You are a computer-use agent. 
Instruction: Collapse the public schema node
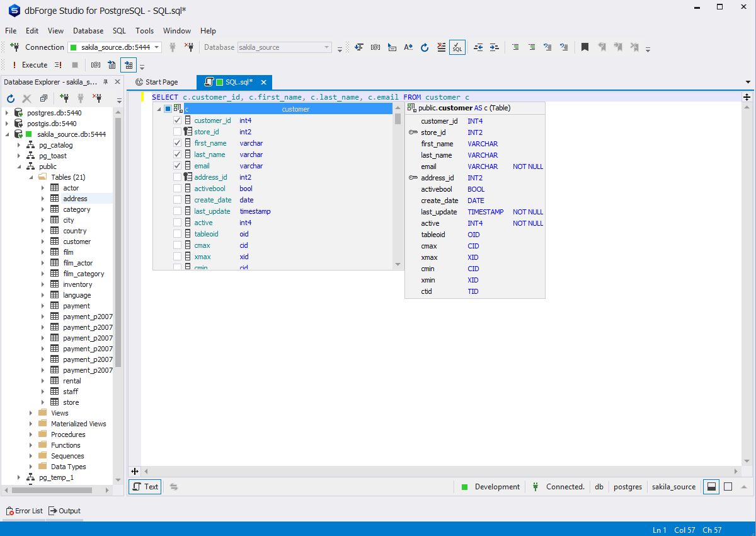tap(19, 166)
